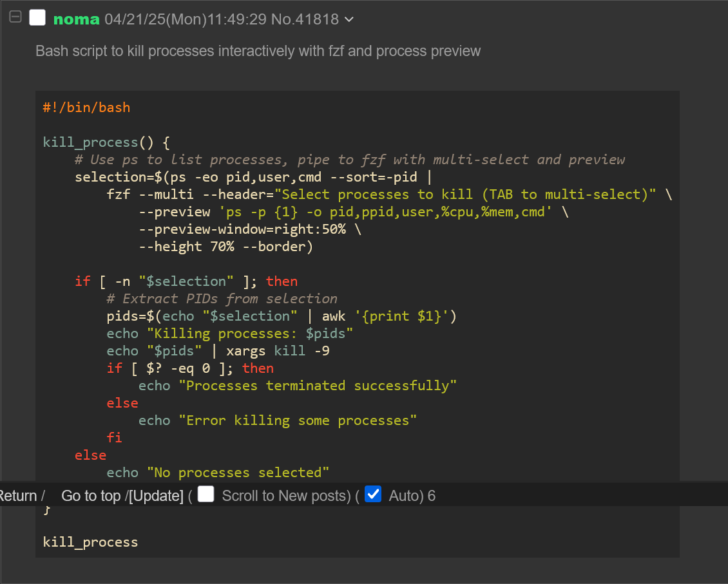
Task: Click the #!/bin/bash shebang line
Action: (x=86, y=108)
